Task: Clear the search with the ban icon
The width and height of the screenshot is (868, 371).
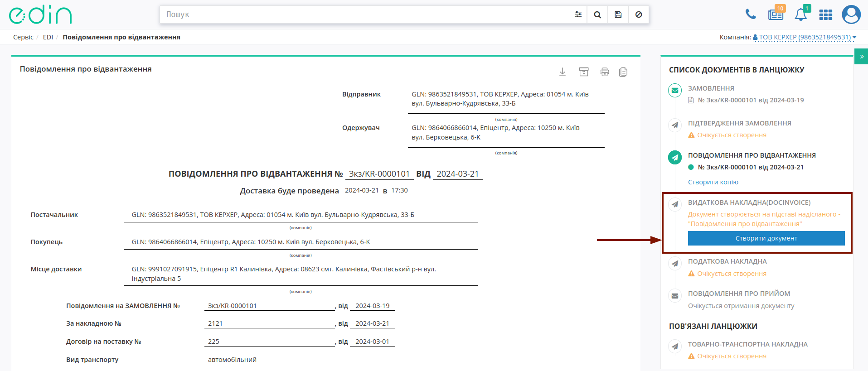Action: (639, 14)
